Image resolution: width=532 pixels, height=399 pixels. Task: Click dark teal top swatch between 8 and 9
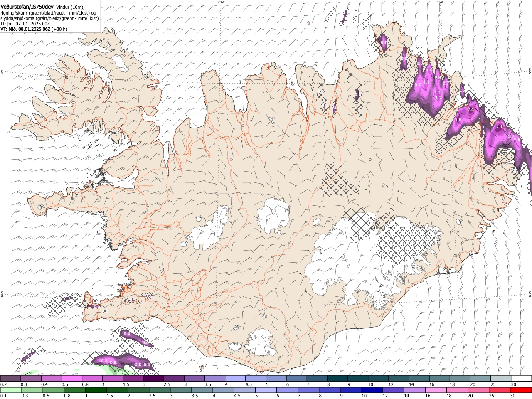tap(337, 379)
